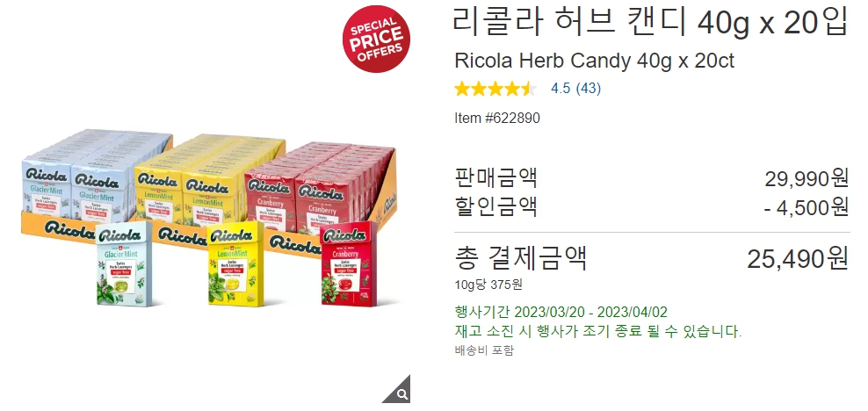868x411 pixels.
Task: Click the single yellow LemonMint box in front
Action: pos(235,263)
